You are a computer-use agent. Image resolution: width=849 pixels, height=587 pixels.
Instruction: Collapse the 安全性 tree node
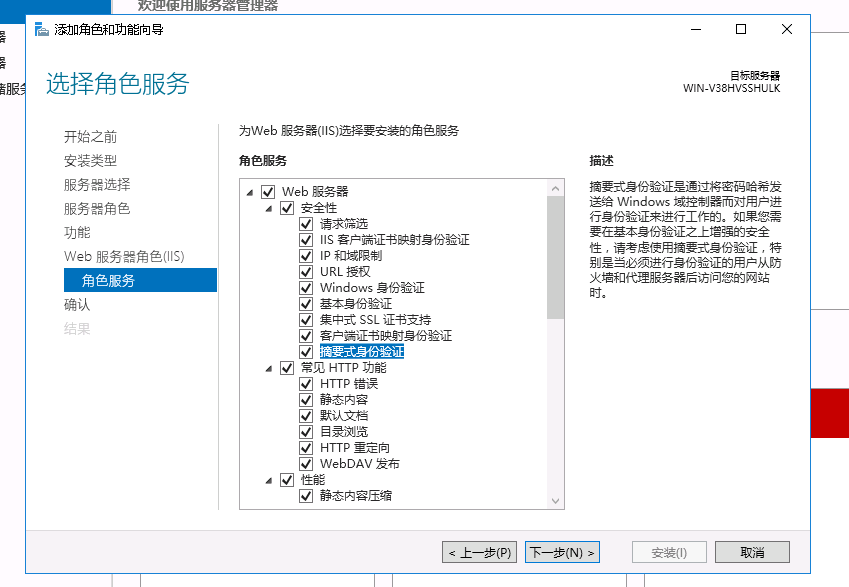269,208
